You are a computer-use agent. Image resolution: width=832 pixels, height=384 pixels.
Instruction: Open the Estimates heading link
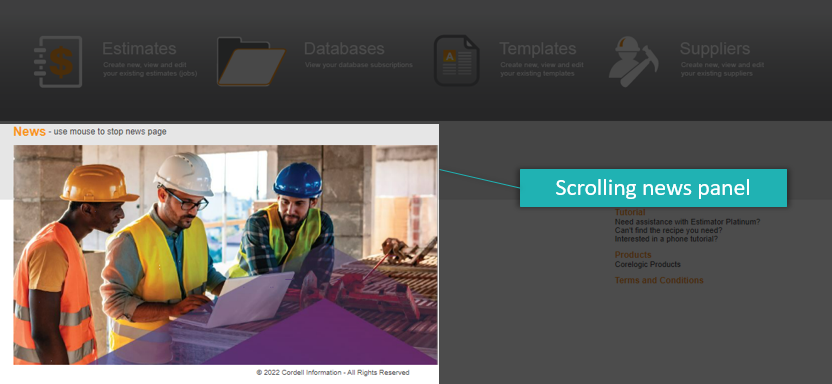tap(139, 49)
